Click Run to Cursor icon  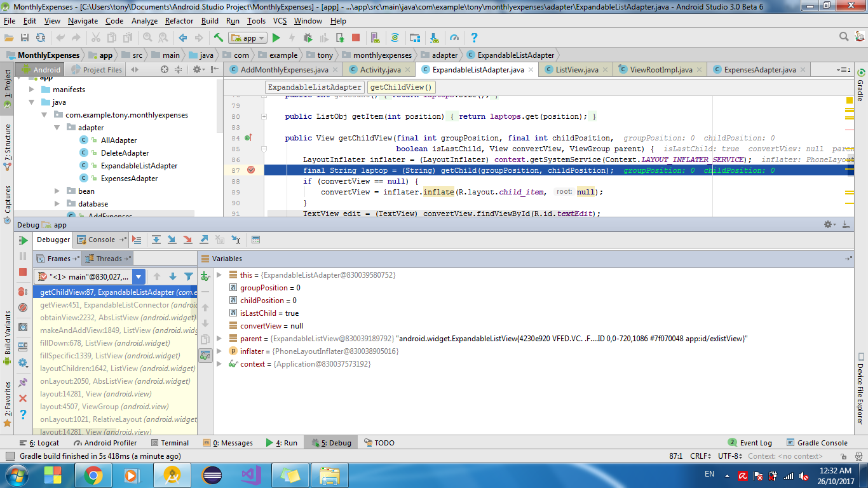click(236, 240)
